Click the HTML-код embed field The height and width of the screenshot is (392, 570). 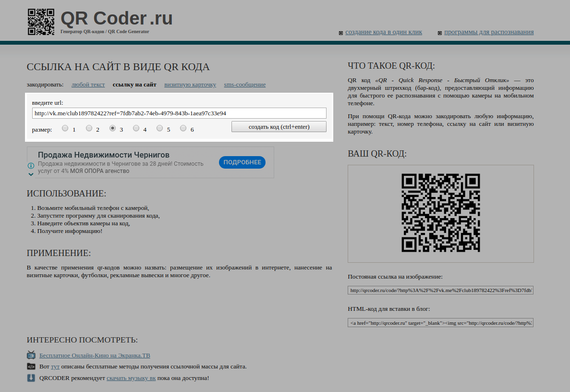click(441, 323)
